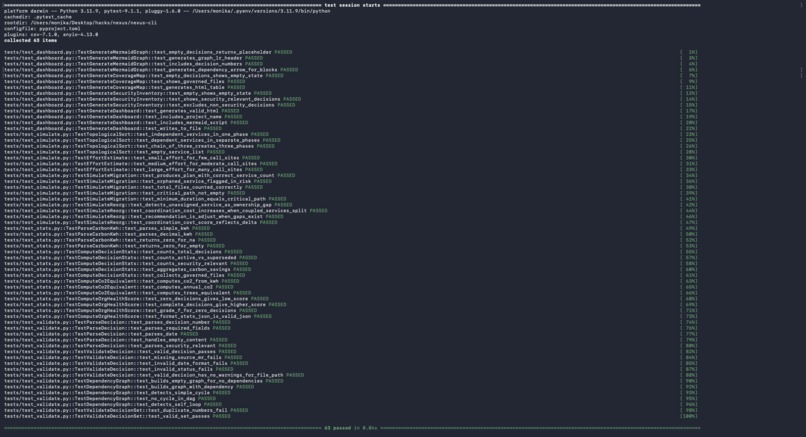Click the '63 passed' summary line
Screen dimensions: 806x437
pyautogui.click(x=352, y=428)
